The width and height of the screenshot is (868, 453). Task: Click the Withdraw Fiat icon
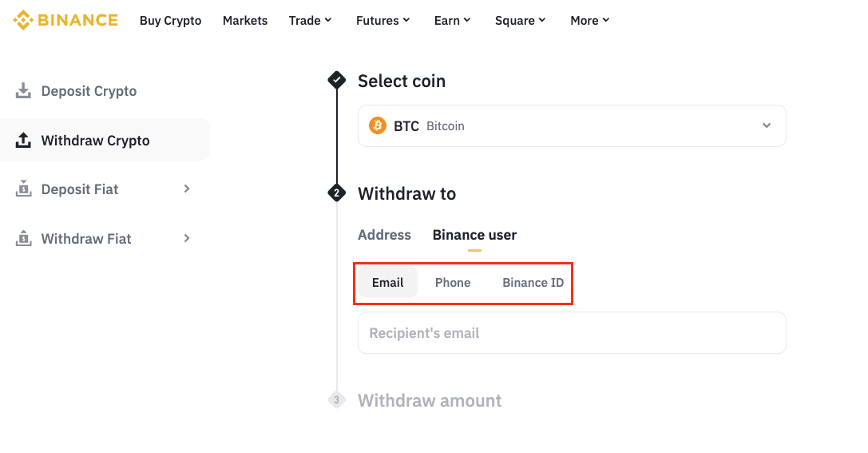point(24,238)
